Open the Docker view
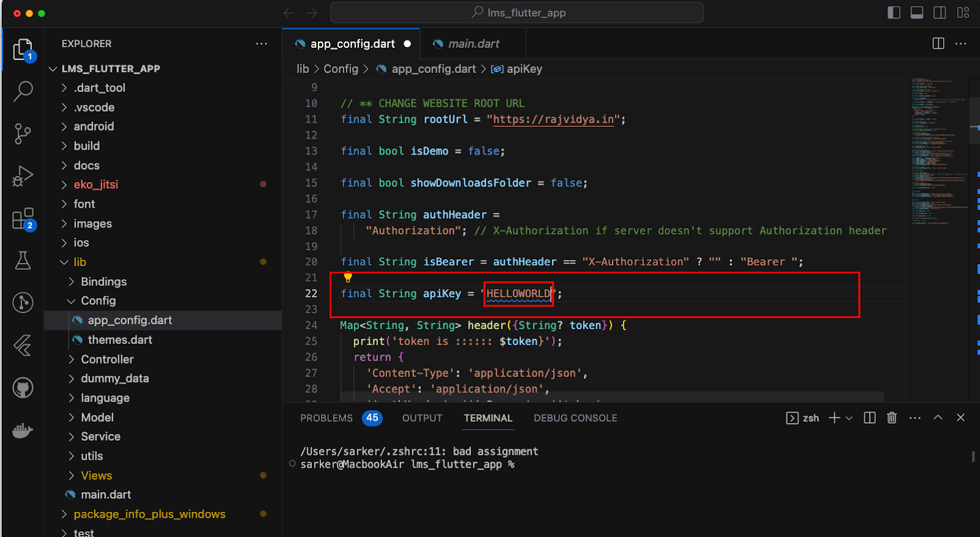 pyautogui.click(x=23, y=431)
